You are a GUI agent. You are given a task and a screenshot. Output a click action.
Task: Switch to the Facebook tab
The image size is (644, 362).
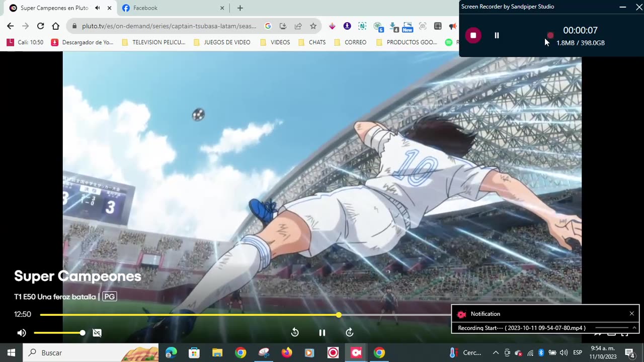pos(174,8)
